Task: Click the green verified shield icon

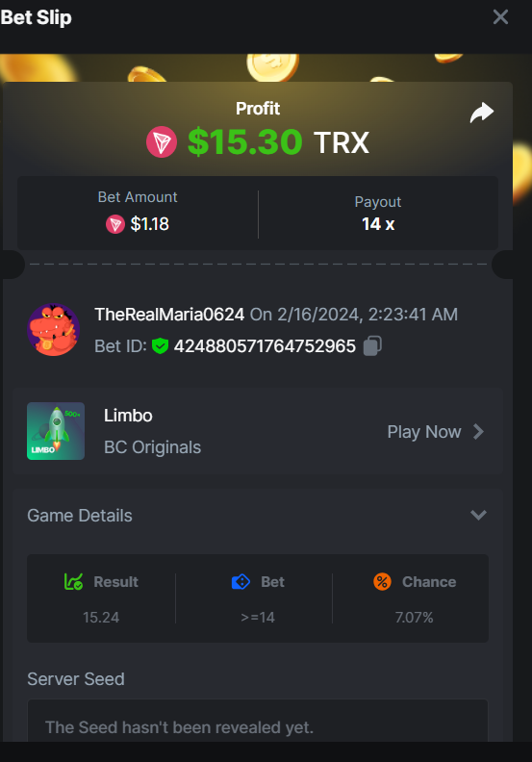Action: [x=160, y=346]
